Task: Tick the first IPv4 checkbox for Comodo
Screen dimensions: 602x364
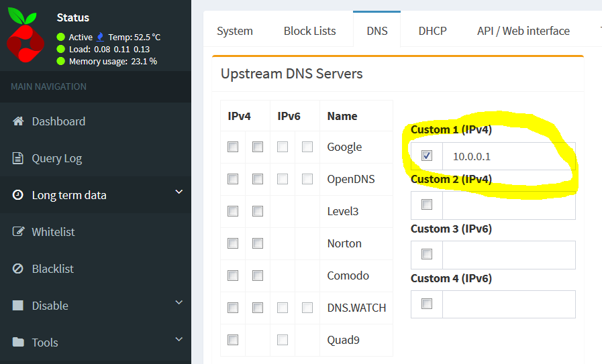Action: tap(233, 276)
